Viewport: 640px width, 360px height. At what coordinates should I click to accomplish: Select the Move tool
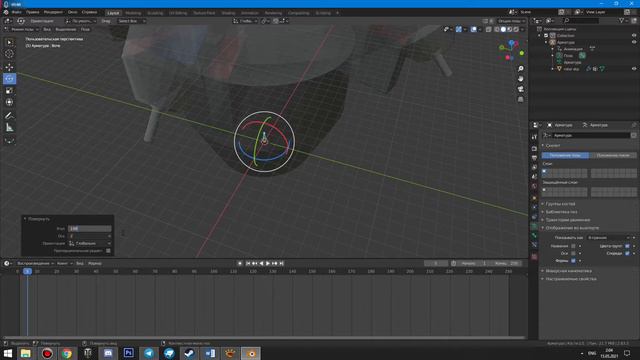(x=9, y=67)
